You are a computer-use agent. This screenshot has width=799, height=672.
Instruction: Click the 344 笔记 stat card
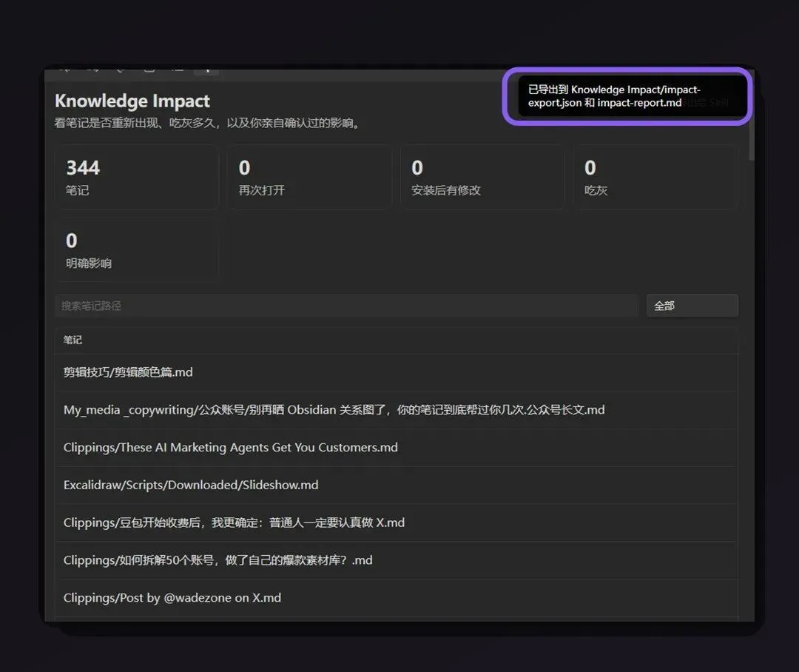(137, 177)
